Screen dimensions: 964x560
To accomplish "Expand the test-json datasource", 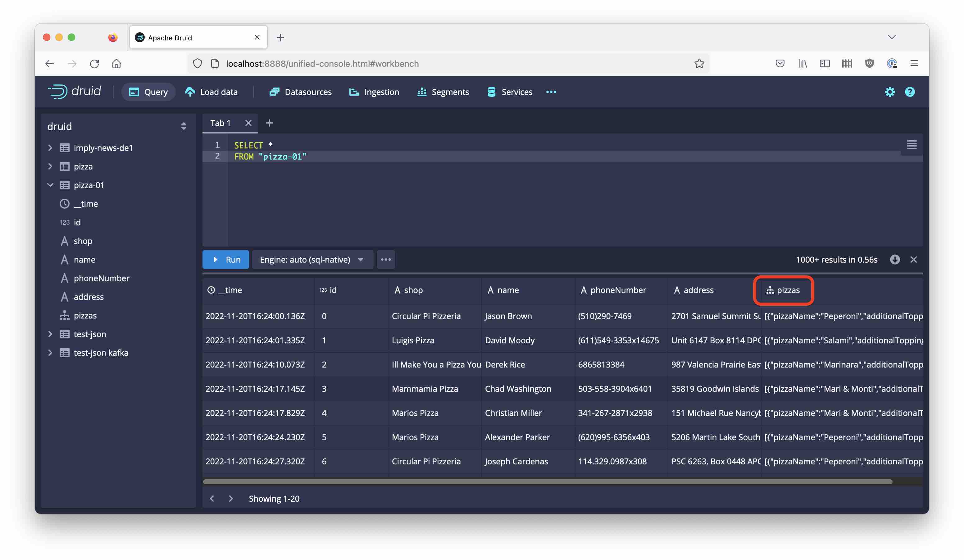I will 51,334.
